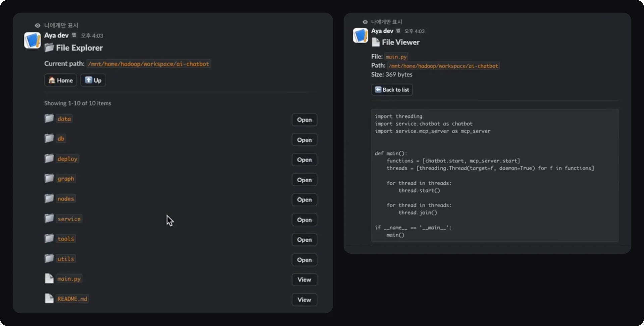Click the Aya dev avatar in File Viewer
Image resolution: width=644 pixels, height=326 pixels.
(x=360, y=35)
